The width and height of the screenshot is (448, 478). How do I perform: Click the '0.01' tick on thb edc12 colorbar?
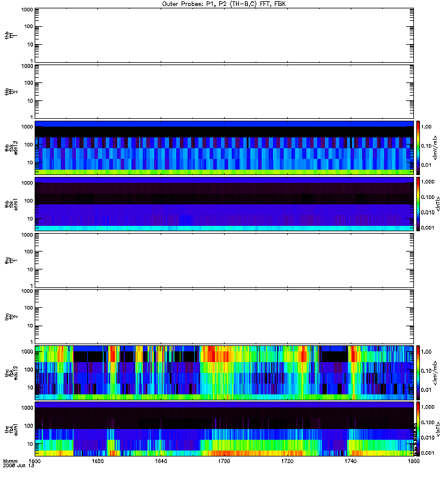426,165
